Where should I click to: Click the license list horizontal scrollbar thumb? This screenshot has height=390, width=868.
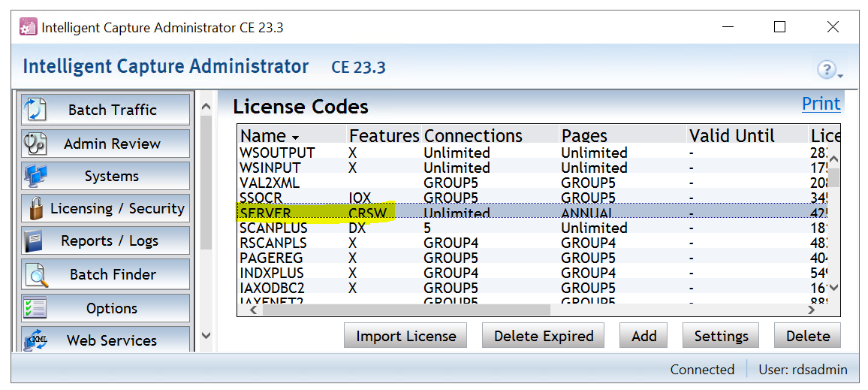click(406, 310)
